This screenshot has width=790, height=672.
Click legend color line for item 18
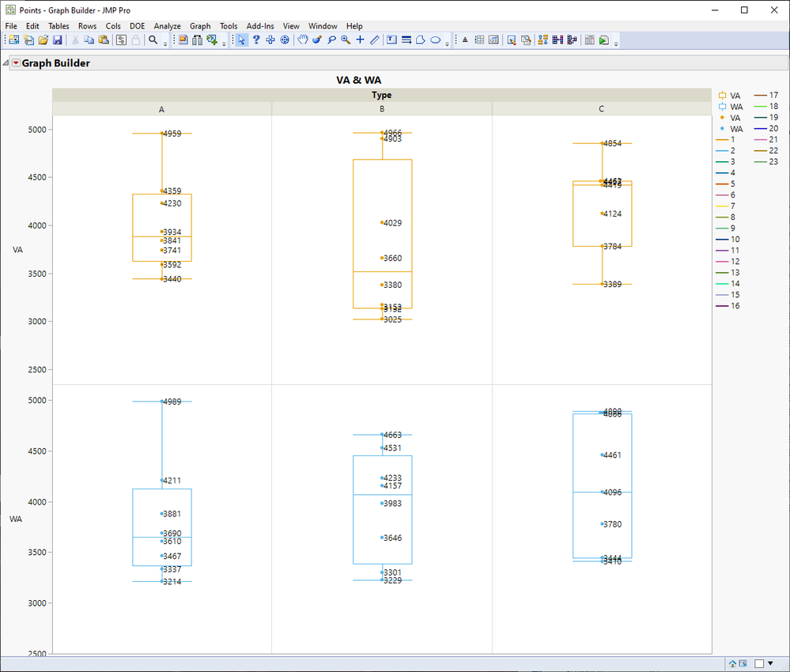pos(759,106)
